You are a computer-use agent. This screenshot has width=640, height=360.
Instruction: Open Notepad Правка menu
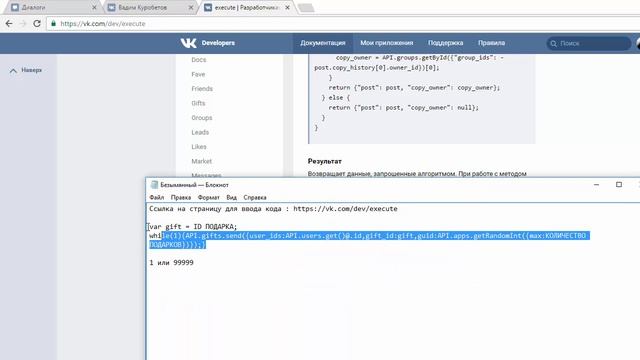[181, 198]
